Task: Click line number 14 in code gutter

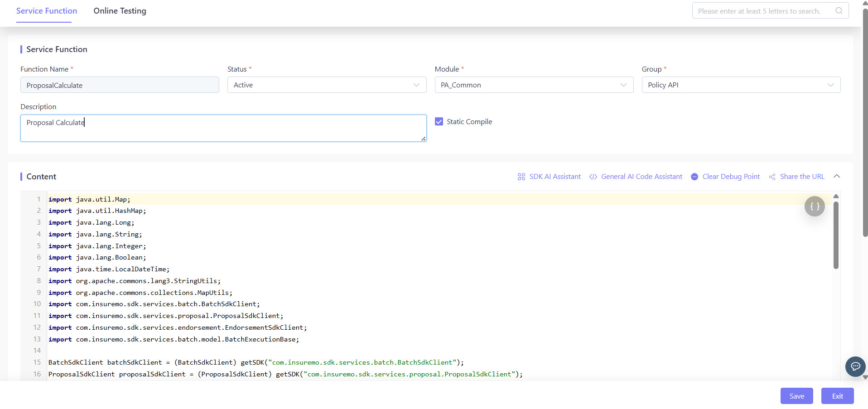Action: [37, 351]
